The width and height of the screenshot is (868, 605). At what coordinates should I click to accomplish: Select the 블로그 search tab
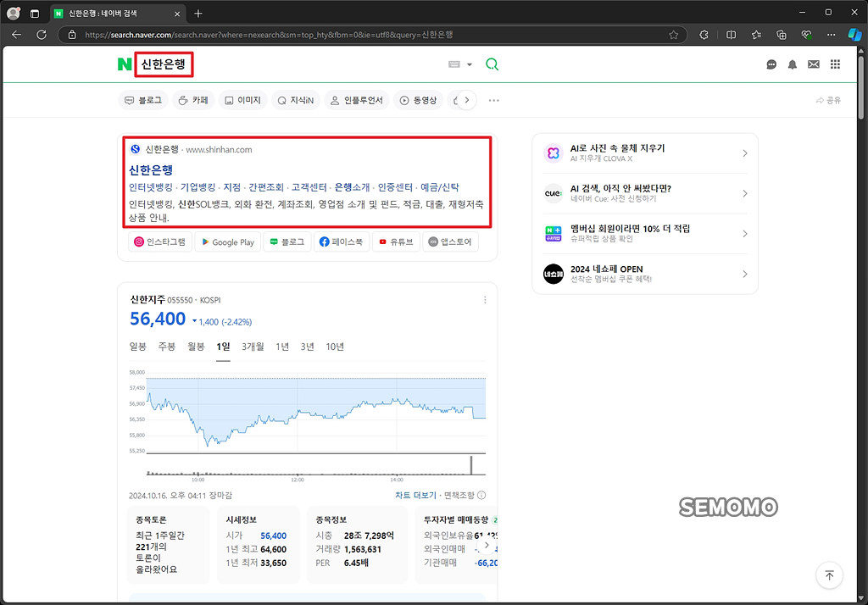click(142, 100)
